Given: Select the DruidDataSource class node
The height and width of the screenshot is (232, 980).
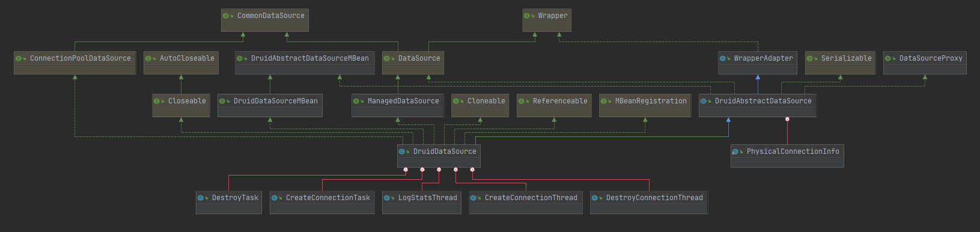Looking at the screenshot, I should pos(439,156).
